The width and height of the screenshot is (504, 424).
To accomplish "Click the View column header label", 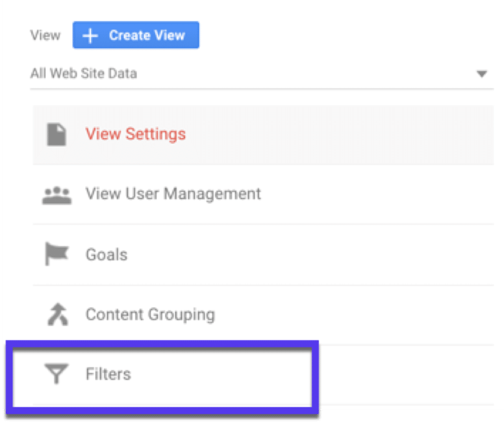I will (x=45, y=35).
